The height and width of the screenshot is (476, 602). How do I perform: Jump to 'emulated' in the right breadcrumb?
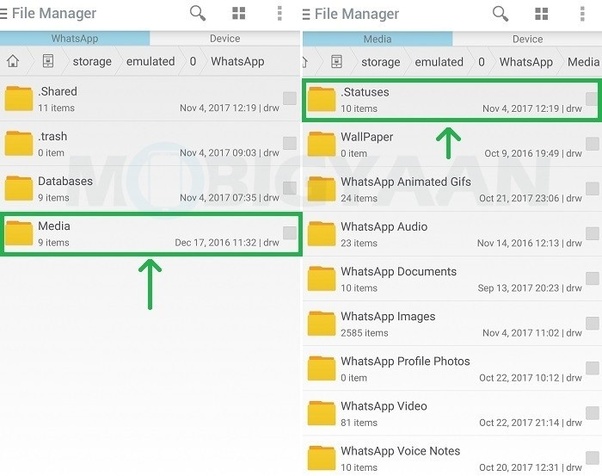pos(439,62)
